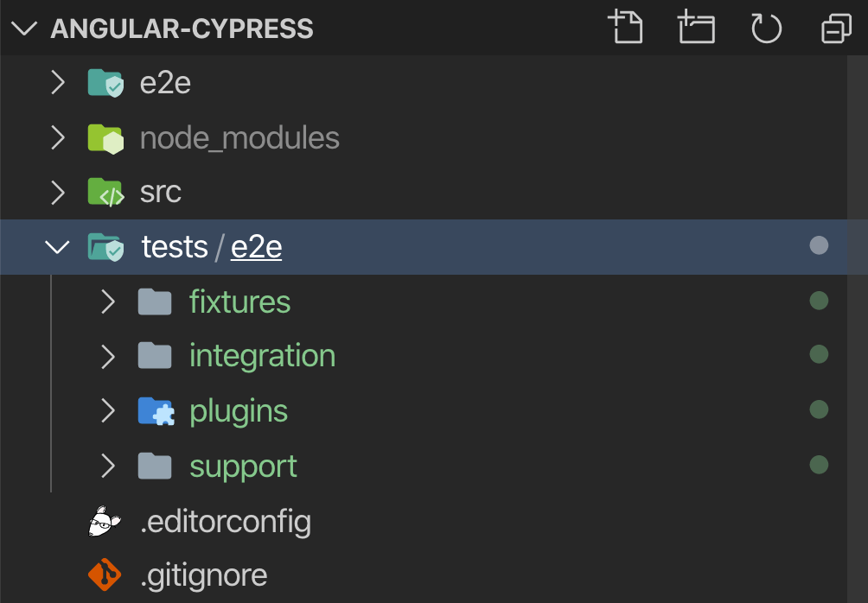Collapse the tests/e2e folder chevron
The width and height of the screenshot is (868, 603).
pos(58,247)
